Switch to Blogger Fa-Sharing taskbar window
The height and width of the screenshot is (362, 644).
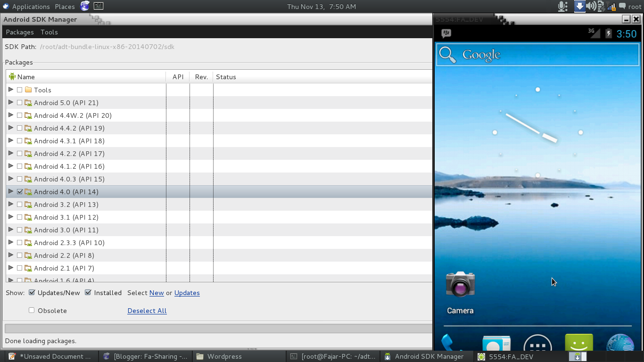(146, 356)
